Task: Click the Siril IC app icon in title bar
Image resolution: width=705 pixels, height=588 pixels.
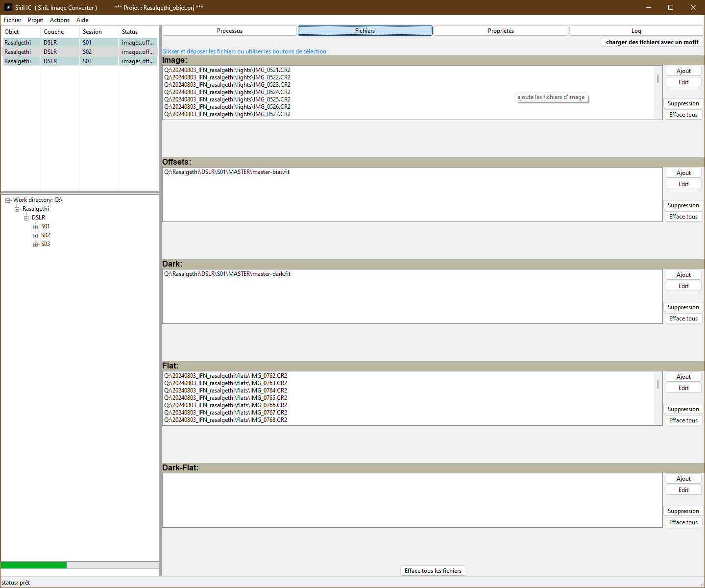Action: tap(8, 7)
